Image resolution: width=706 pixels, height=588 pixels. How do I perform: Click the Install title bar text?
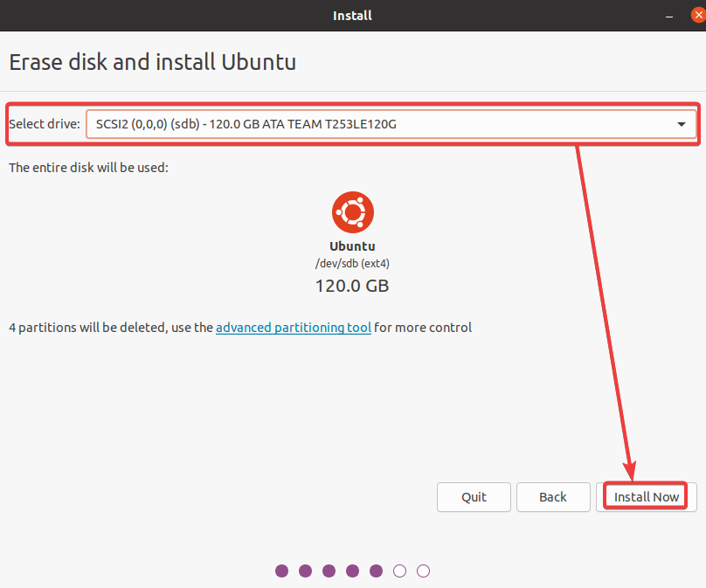point(352,16)
